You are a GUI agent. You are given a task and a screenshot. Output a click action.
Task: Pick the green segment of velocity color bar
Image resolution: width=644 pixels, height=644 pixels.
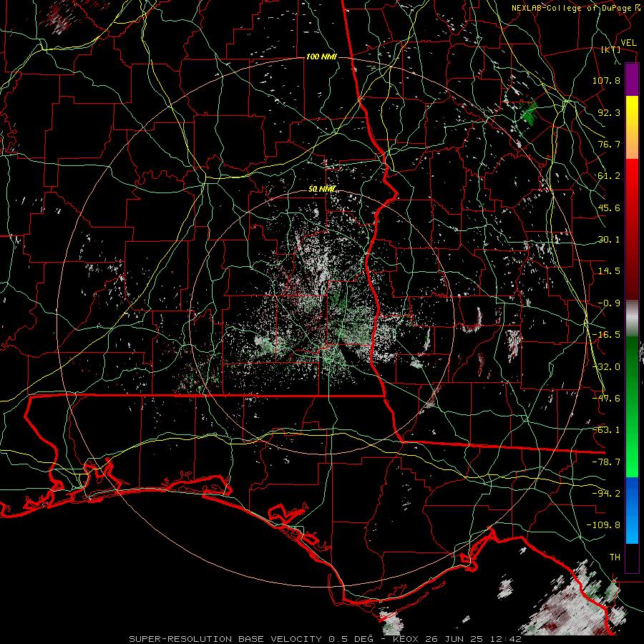tap(632, 406)
